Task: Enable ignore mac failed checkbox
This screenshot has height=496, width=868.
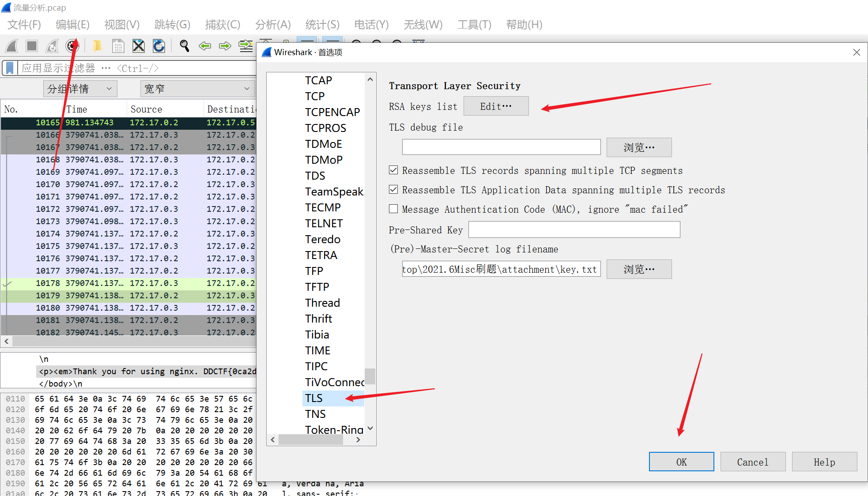Action: point(393,209)
